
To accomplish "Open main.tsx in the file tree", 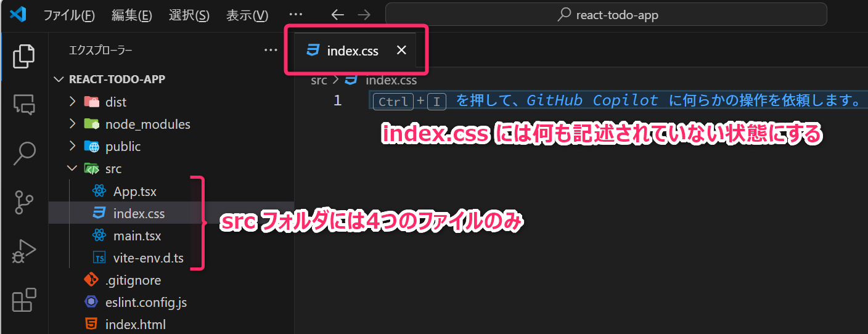I will pos(137,236).
